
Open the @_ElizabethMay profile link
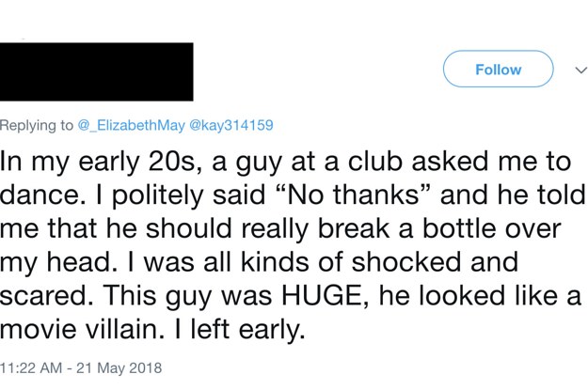pos(132,125)
